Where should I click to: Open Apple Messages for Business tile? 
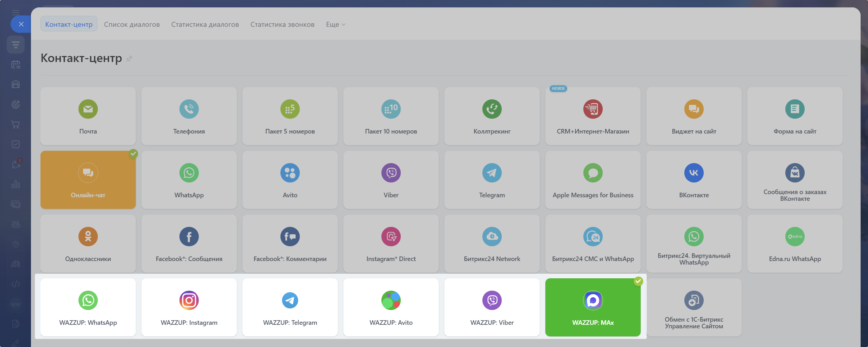(593, 180)
